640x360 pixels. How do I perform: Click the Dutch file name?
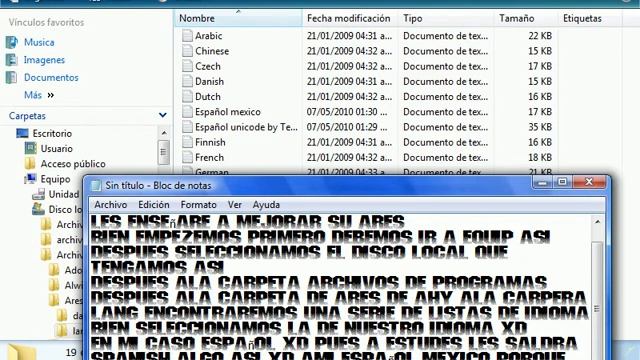coord(208,97)
